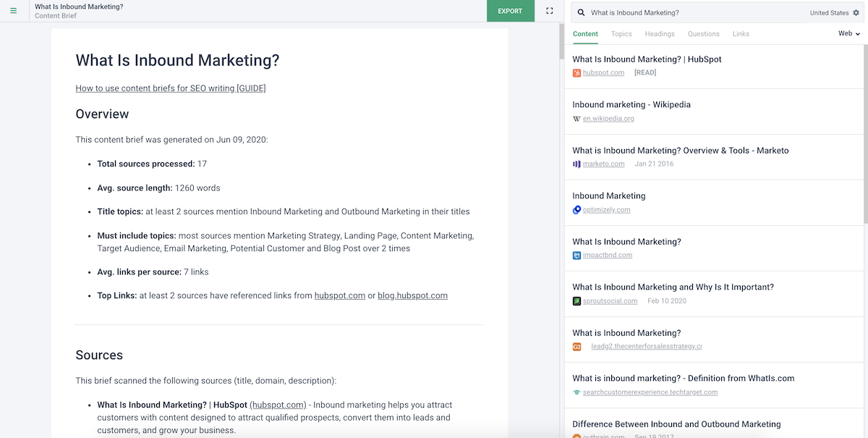Click the content brief scrollbar

pyautogui.click(x=561, y=43)
